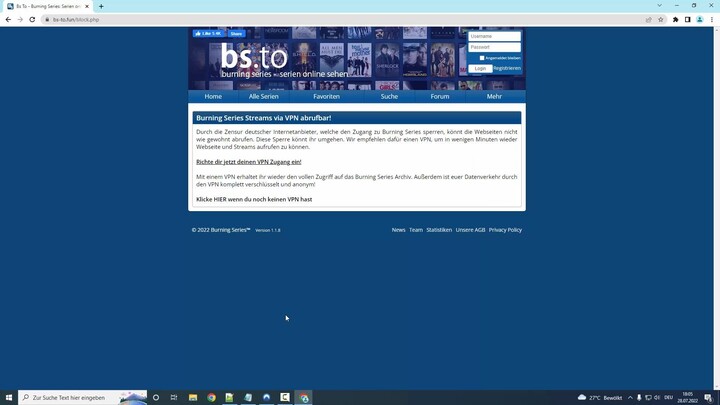Open File Explorer from the taskbar

193,398
